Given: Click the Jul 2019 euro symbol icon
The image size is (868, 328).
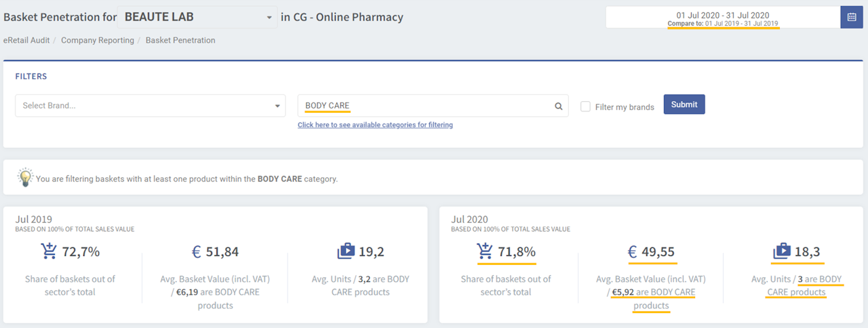Looking at the screenshot, I should pyautogui.click(x=196, y=252).
